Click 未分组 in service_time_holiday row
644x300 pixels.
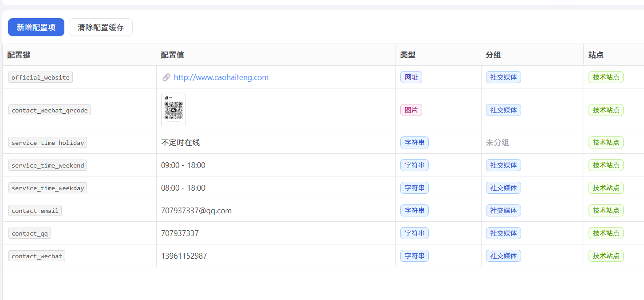tap(498, 143)
